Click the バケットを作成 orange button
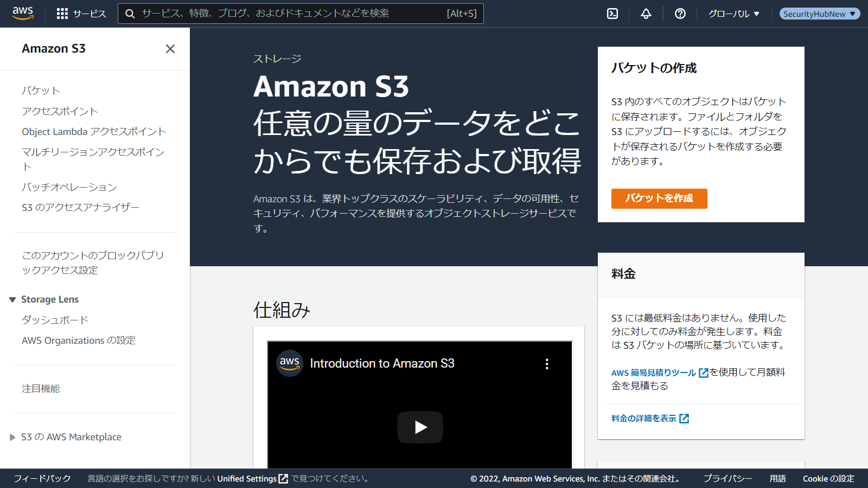This screenshot has height=488, width=868. (x=659, y=198)
